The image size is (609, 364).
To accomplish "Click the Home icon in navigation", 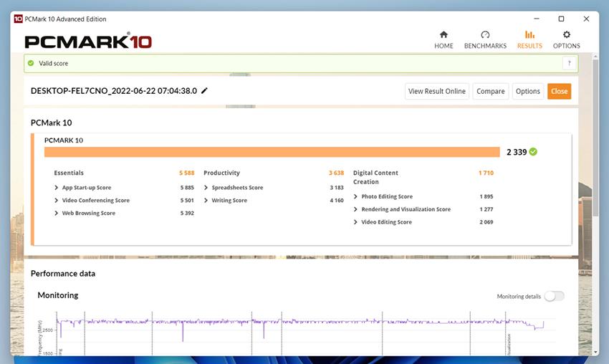I will click(443, 34).
